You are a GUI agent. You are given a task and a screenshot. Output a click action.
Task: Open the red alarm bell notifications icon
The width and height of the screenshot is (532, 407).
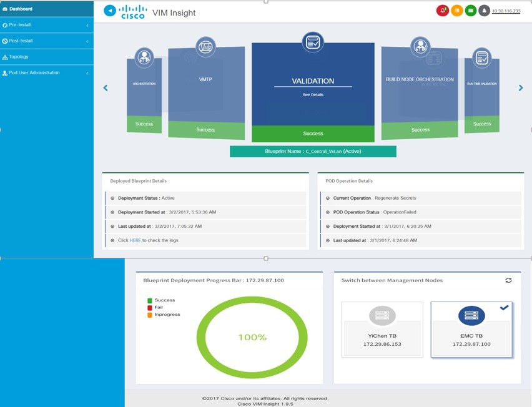[x=443, y=11]
